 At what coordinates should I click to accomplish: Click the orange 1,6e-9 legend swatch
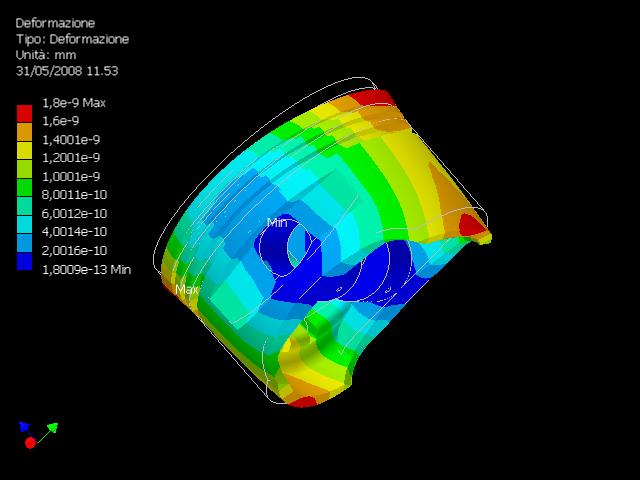pyautogui.click(x=24, y=132)
